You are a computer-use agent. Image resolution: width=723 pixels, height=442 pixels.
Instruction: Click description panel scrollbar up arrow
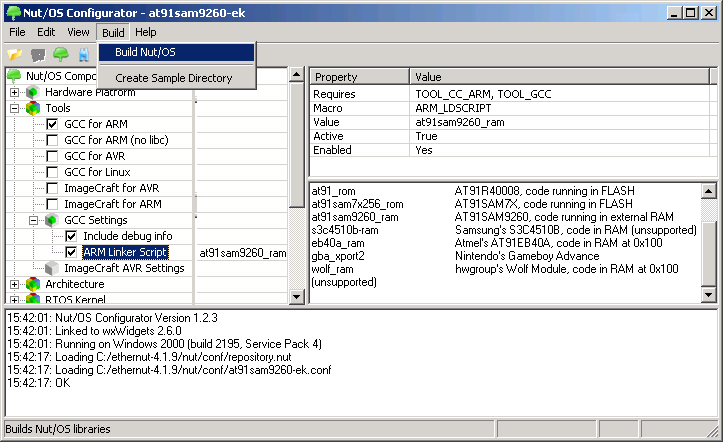point(708,191)
